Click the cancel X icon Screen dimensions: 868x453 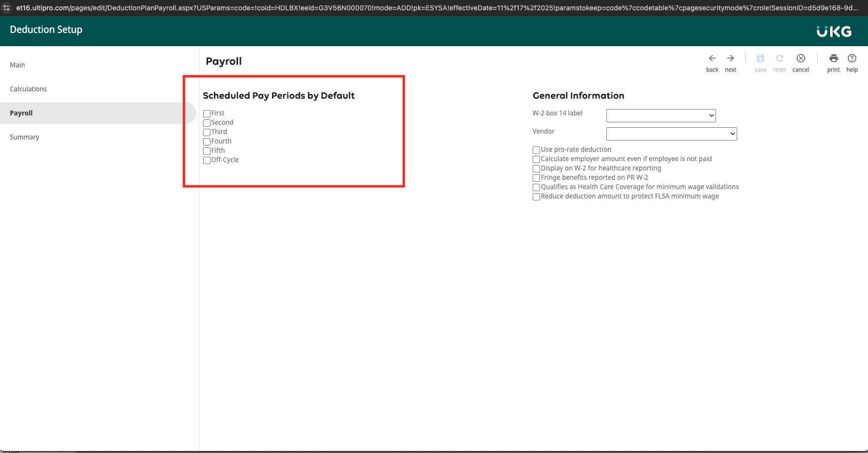(x=801, y=58)
